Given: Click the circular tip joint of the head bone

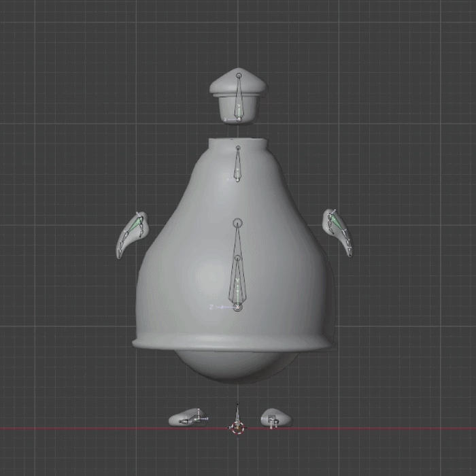Looking at the screenshot, I should (x=239, y=75).
